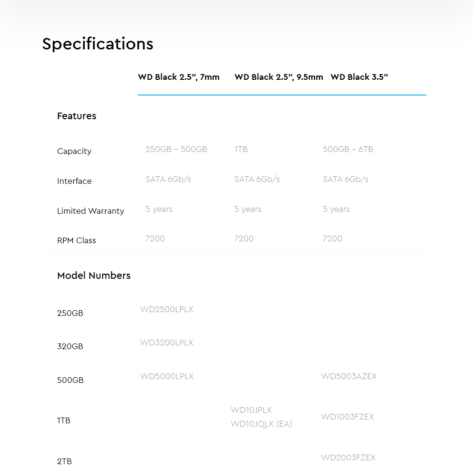
Task: Click model number WD2500LPLX
Action: (166, 309)
